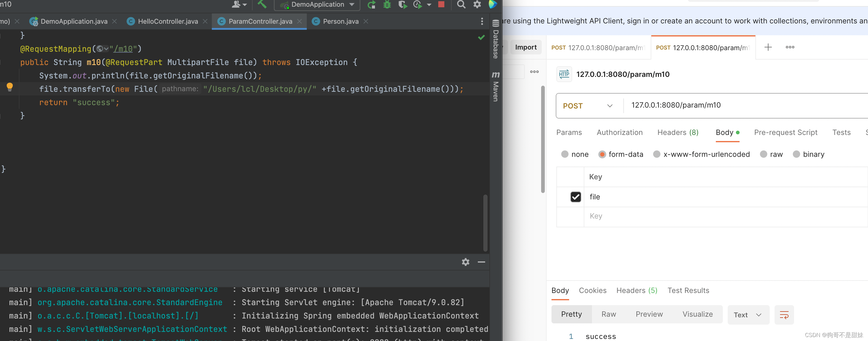
Task: Click the yellow intention lightbulb icon
Action: [10, 87]
